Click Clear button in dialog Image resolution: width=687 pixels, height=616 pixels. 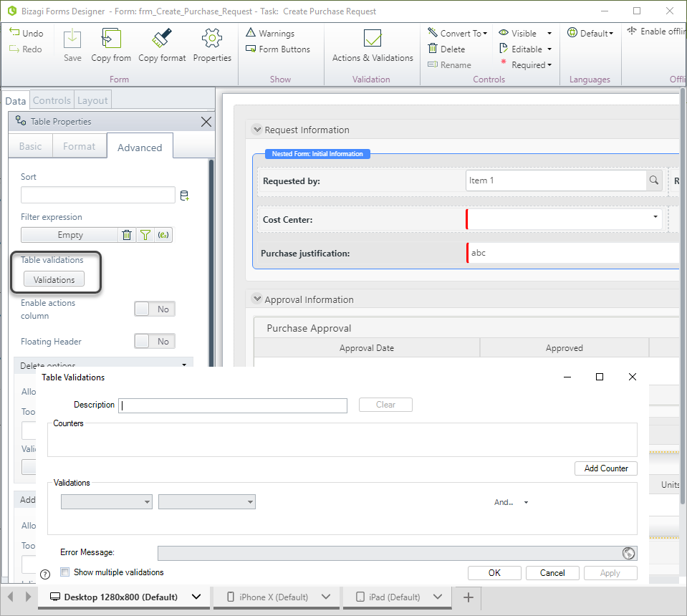click(x=385, y=405)
